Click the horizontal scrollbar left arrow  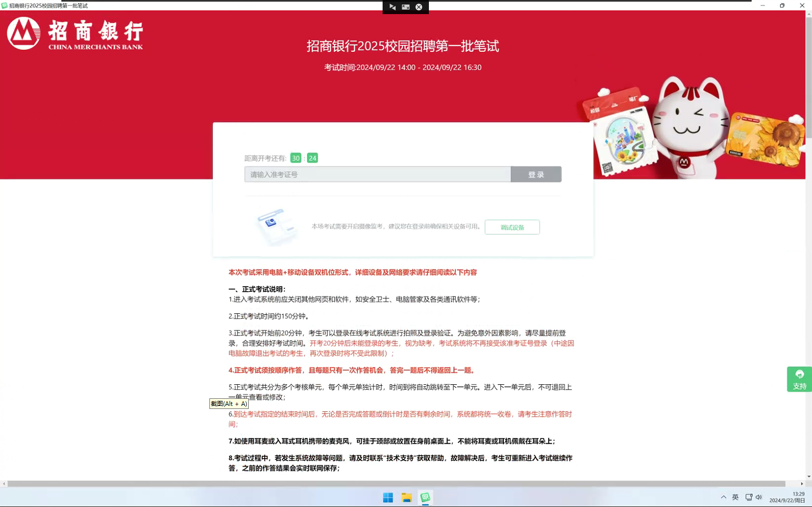(x=4, y=484)
